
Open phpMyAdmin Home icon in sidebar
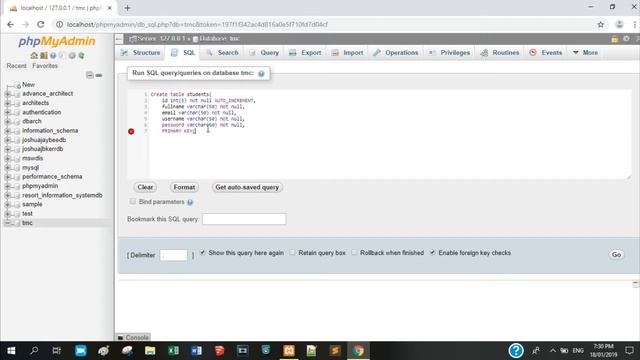[x=34, y=56]
